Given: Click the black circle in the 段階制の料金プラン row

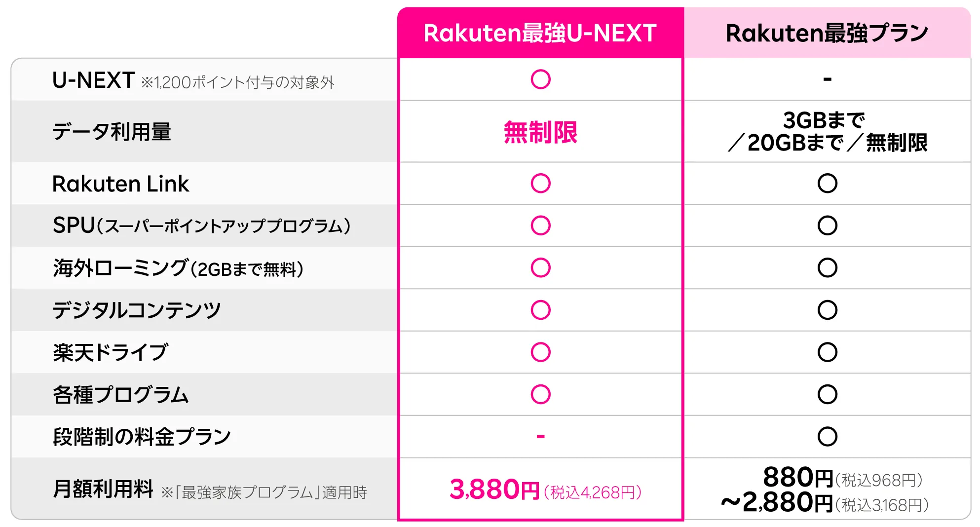Looking at the screenshot, I should (x=827, y=437).
